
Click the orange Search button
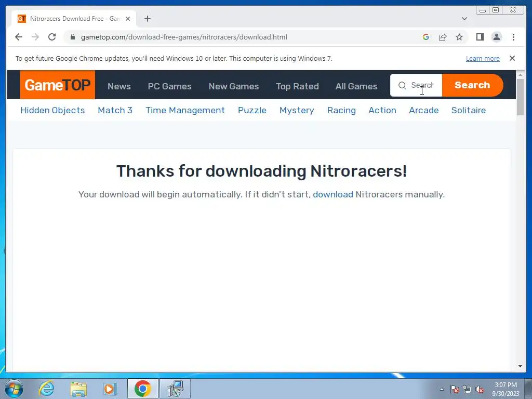click(x=472, y=85)
